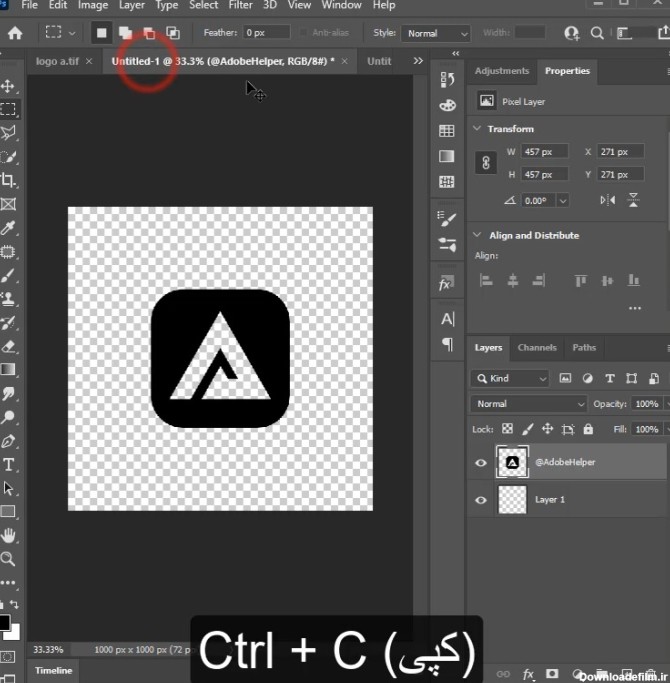The height and width of the screenshot is (683, 670).
Task: Open the Edit menu
Action: click(58, 5)
